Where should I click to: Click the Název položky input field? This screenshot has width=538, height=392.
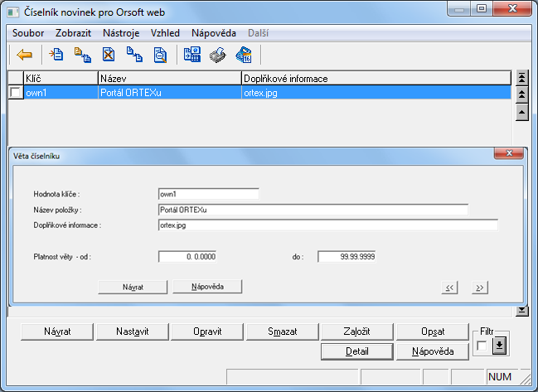[313, 209]
